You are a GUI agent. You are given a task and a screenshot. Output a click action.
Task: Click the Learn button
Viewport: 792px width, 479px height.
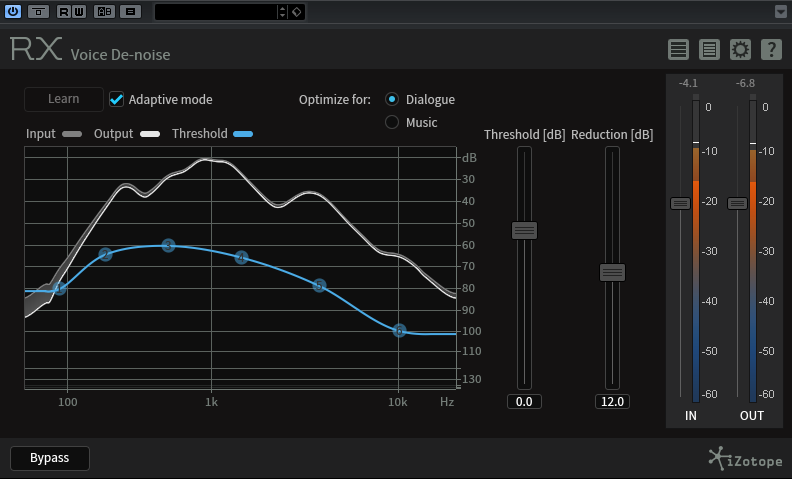point(64,99)
